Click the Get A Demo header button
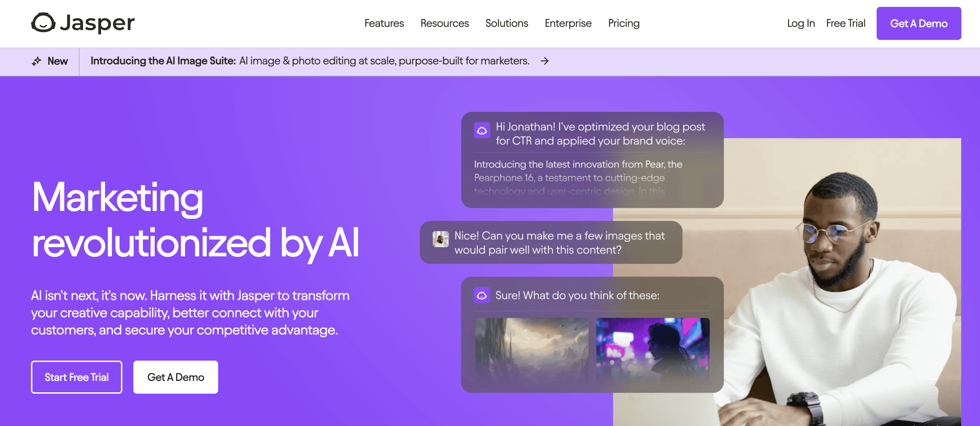 pos(919,23)
